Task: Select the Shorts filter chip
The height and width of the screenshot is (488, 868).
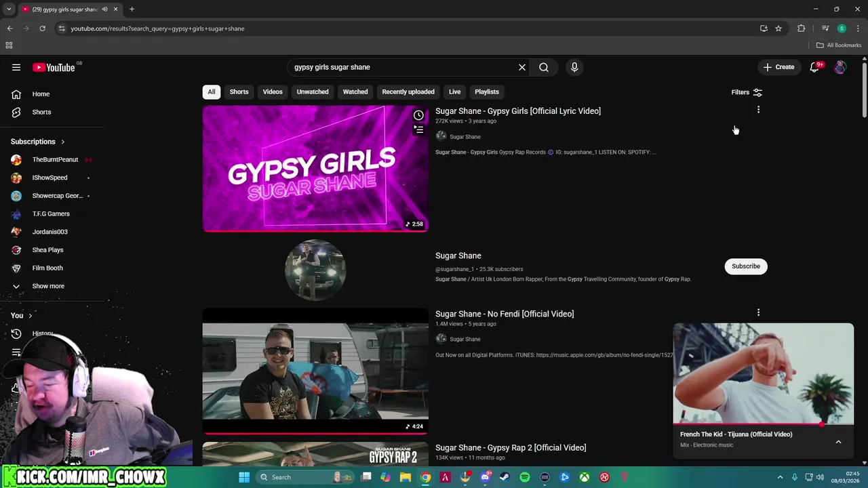Action: (x=239, y=91)
